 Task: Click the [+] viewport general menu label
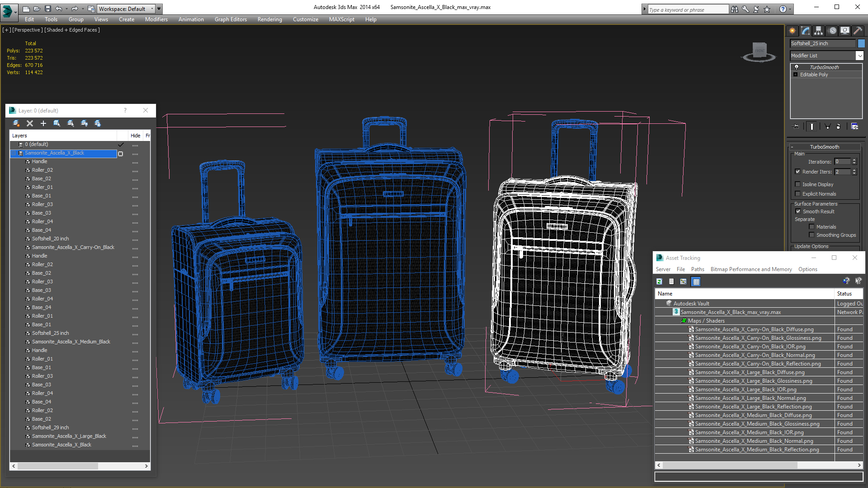coord(7,30)
